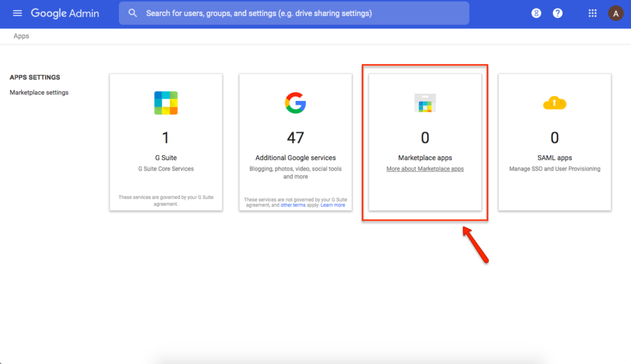Open the G Suite card title
This screenshot has width=631, height=364.
point(166,158)
